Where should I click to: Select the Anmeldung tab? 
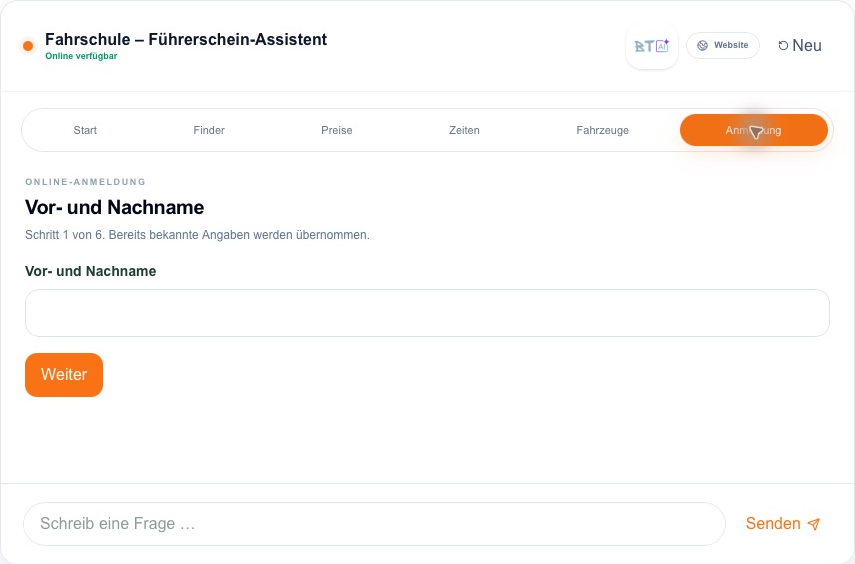click(x=754, y=130)
